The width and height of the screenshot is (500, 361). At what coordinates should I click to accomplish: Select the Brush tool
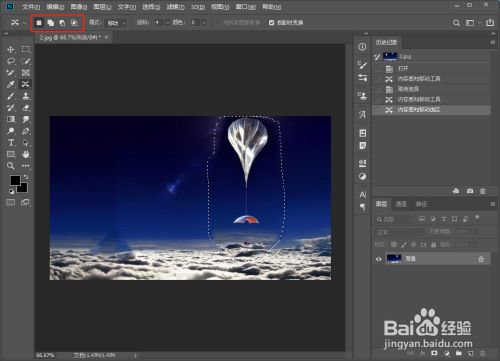pos(11,96)
